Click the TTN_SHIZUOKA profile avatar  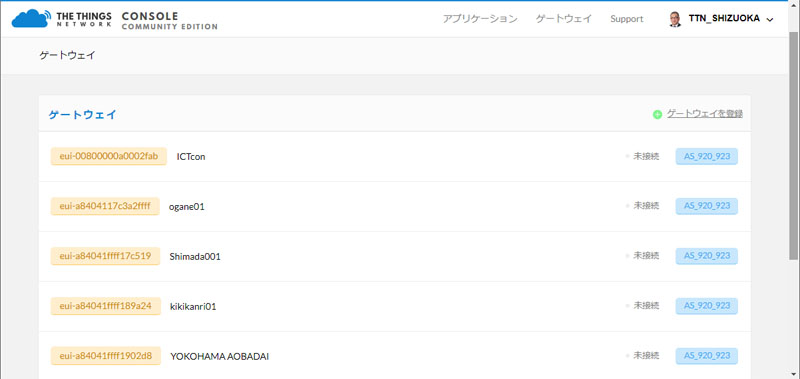[x=674, y=19]
